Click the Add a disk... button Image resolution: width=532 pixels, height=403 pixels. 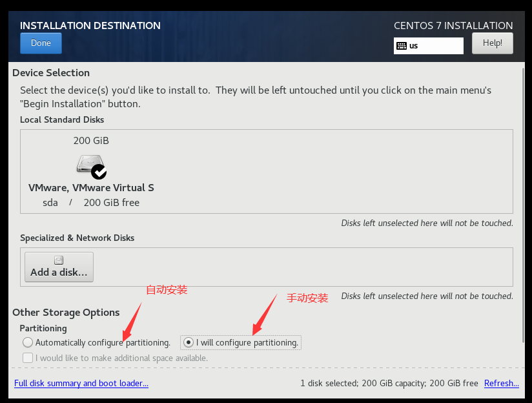[x=59, y=267]
